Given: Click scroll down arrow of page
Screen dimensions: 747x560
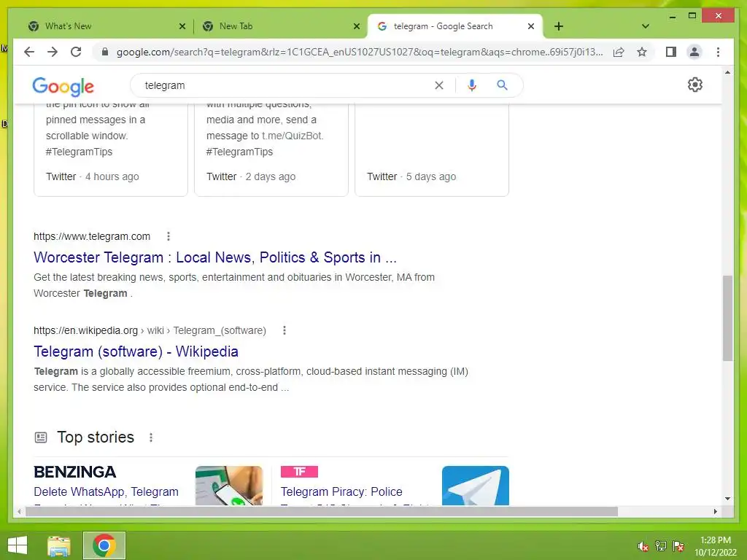Looking at the screenshot, I should 727,499.
